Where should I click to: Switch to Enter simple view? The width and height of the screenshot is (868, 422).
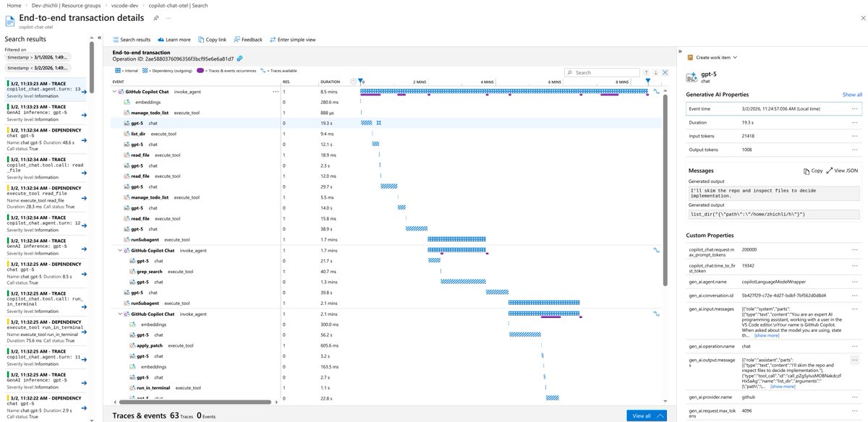point(292,40)
